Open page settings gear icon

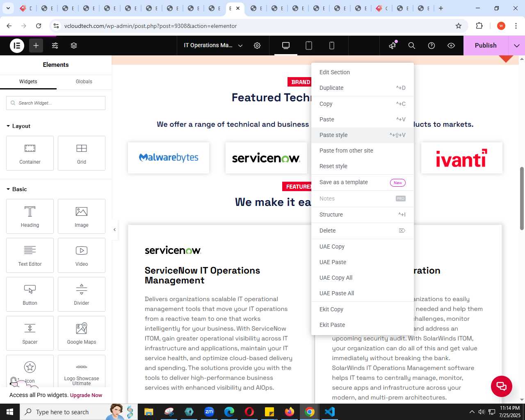(x=257, y=46)
